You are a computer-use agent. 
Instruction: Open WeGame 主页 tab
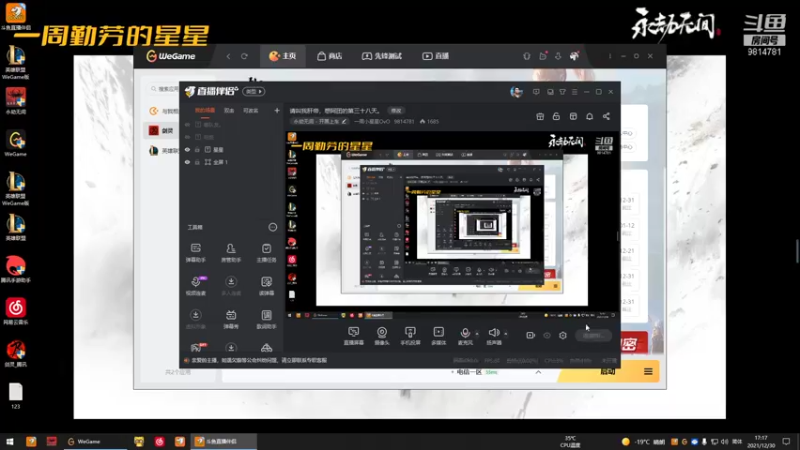tap(283, 56)
